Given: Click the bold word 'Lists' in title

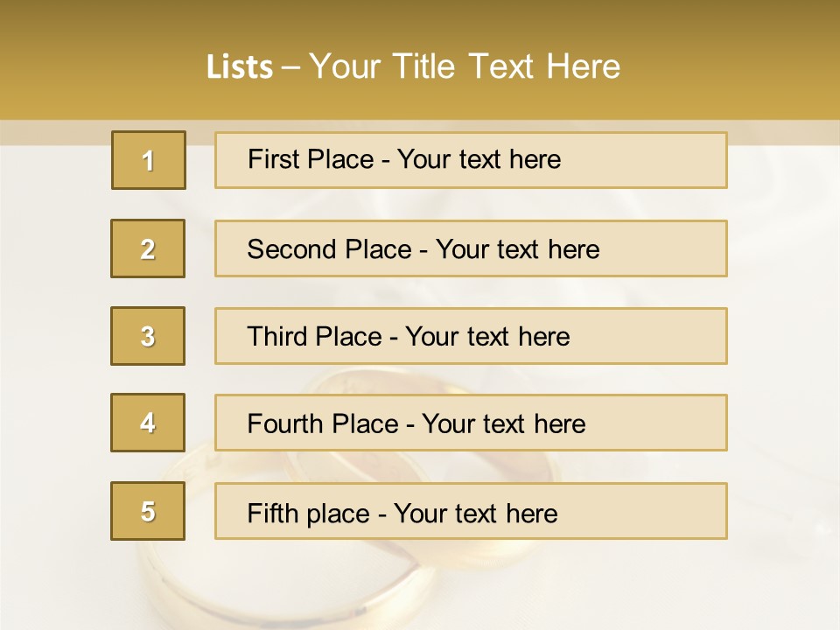Looking at the screenshot, I should pos(240,66).
